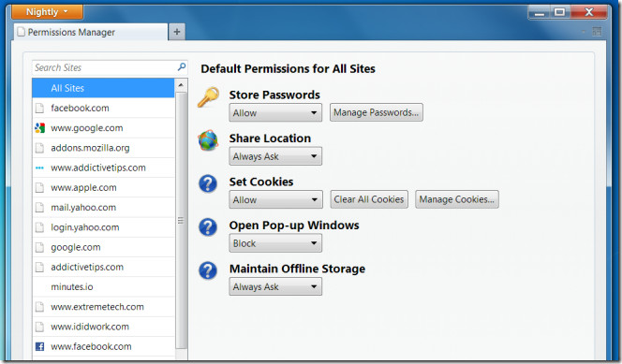Image resolution: width=622 pixels, height=364 pixels.
Task: Expand the Maintain Offline Storage dropdown
Action: tap(275, 286)
